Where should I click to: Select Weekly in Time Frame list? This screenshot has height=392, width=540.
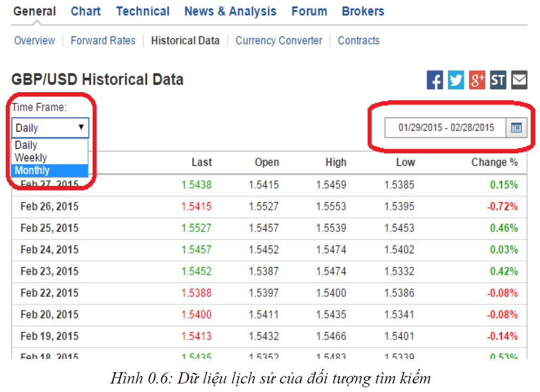(x=31, y=158)
